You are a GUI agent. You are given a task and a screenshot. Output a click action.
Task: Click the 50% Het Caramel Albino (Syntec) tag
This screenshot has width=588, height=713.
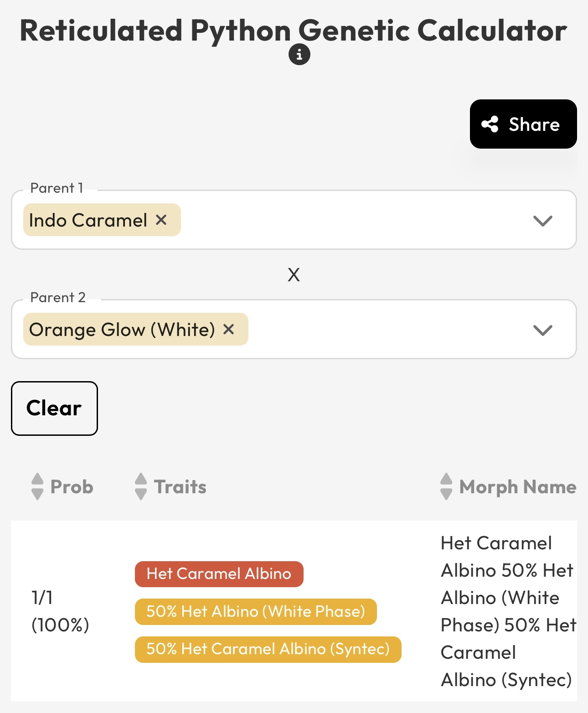pyautogui.click(x=268, y=649)
